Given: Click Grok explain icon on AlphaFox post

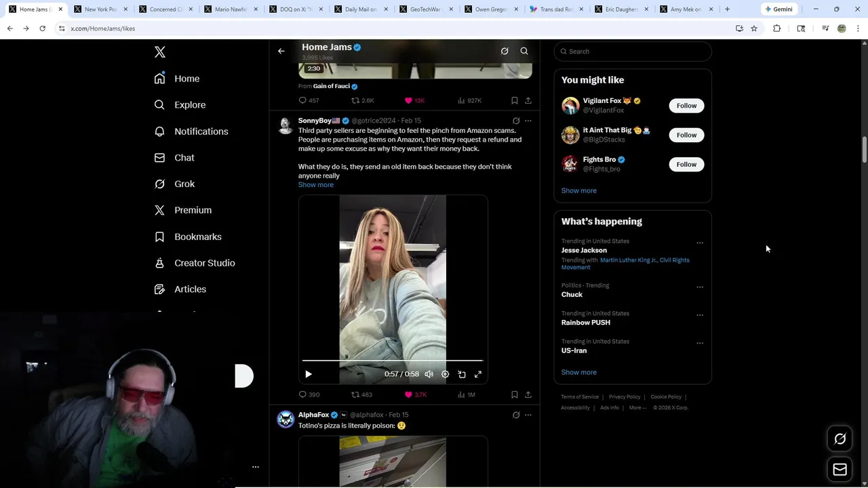Looking at the screenshot, I should coord(516,415).
